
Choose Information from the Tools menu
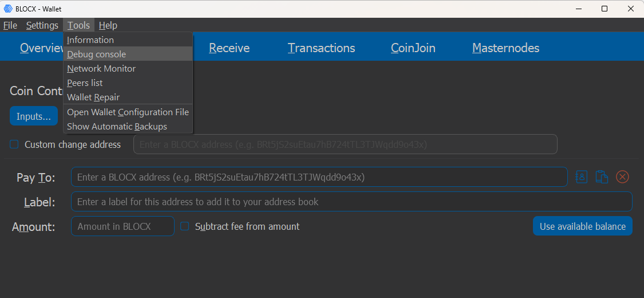[x=128, y=40]
